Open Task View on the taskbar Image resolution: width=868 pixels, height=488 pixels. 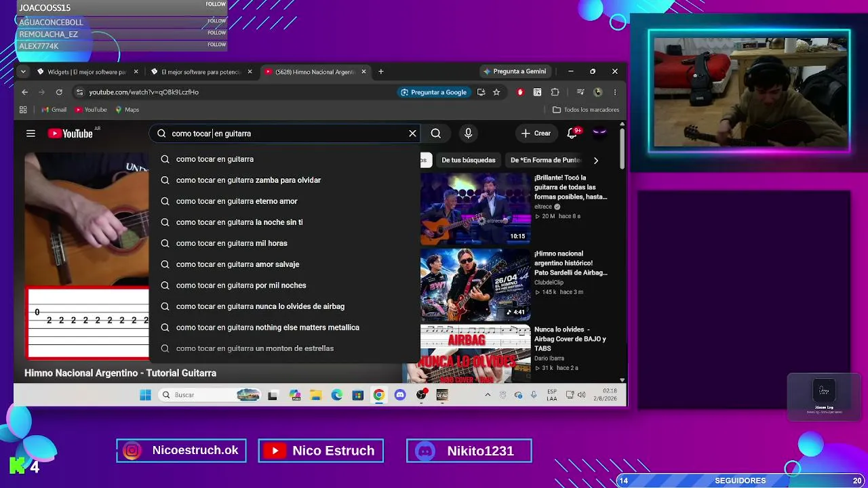[273, 395]
